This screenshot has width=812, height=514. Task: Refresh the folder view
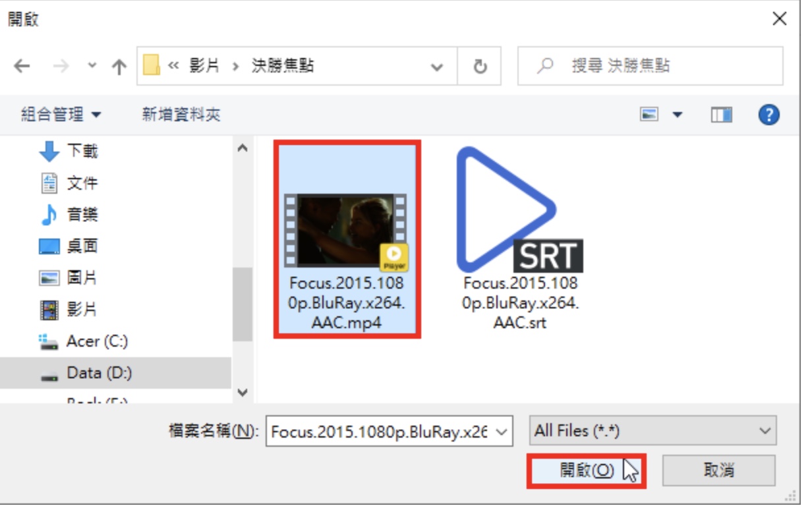[480, 67]
